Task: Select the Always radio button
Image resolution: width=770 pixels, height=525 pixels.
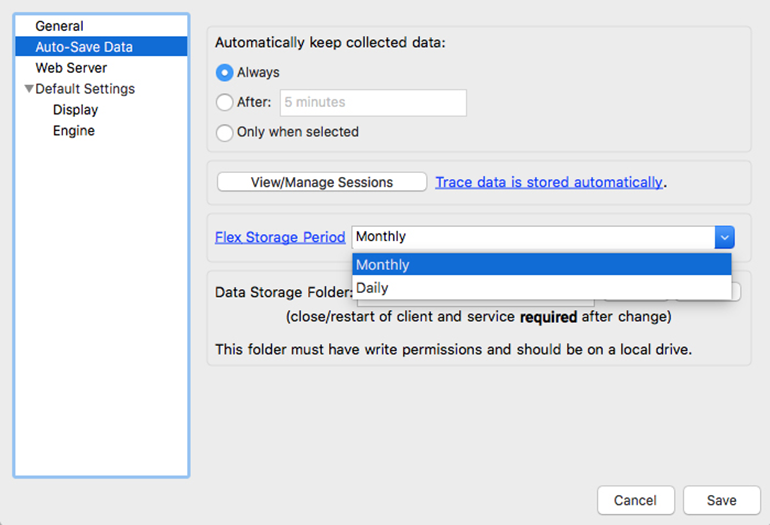Action: pos(224,73)
